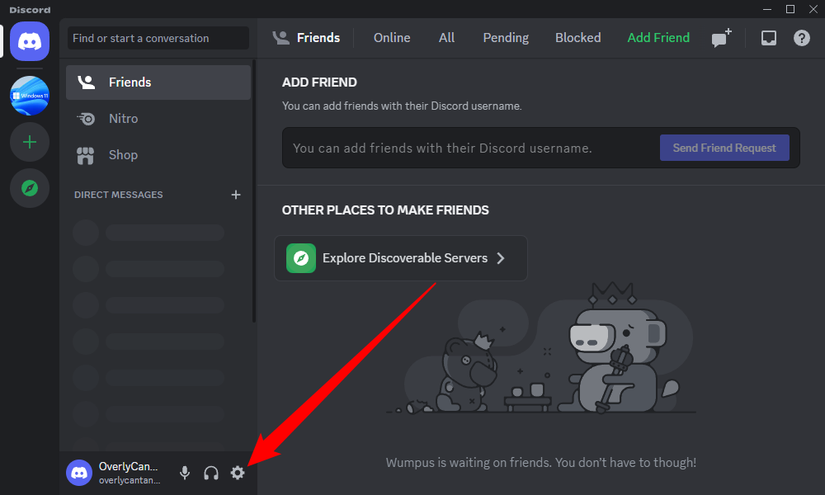This screenshot has width=825, height=495.
Task: Open the Nitro page
Action: pos(158,118)
